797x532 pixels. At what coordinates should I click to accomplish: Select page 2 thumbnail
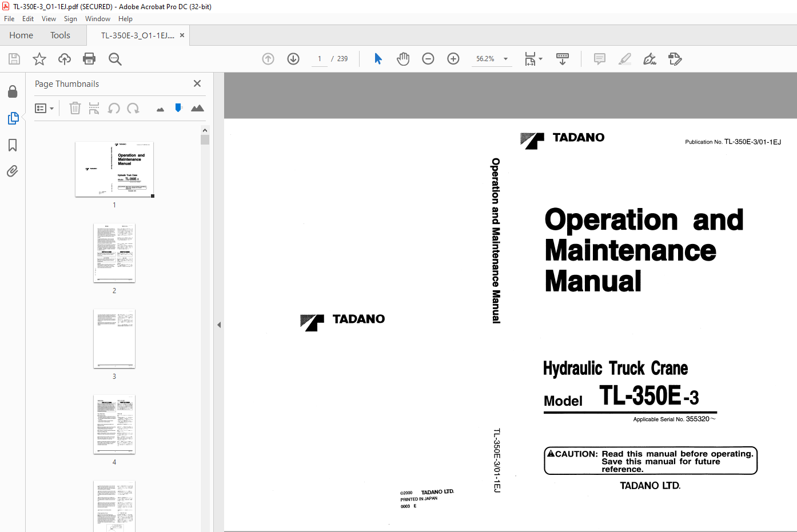pyautogui.click(x=114, y=253)
